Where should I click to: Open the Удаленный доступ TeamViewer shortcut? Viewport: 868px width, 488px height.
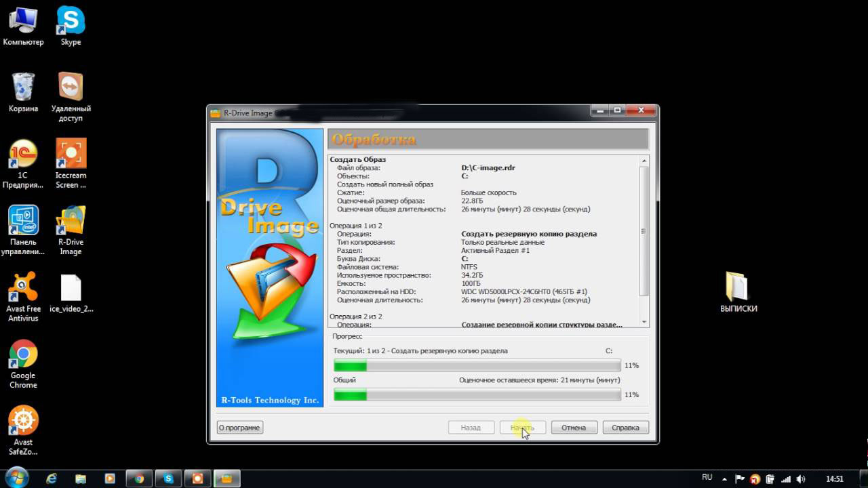71,98
